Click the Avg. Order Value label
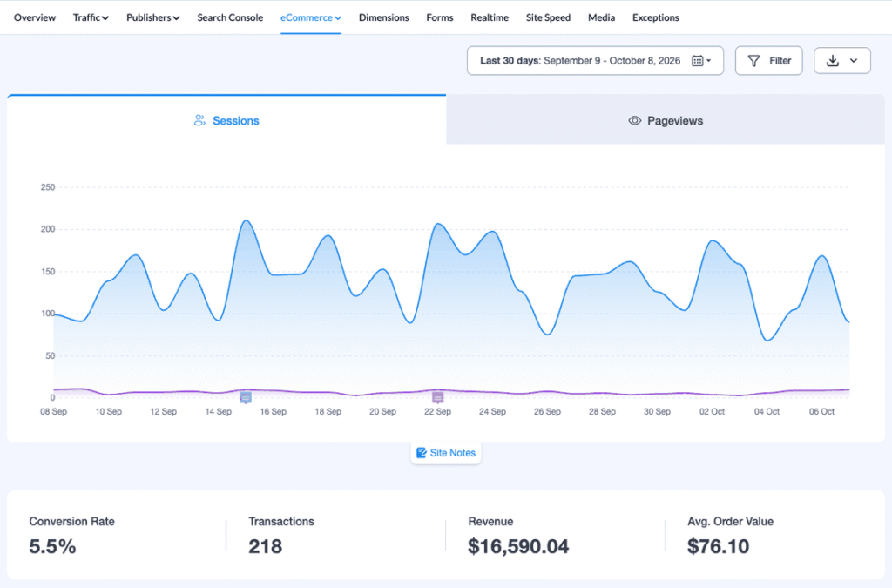 tap(731, 522)
